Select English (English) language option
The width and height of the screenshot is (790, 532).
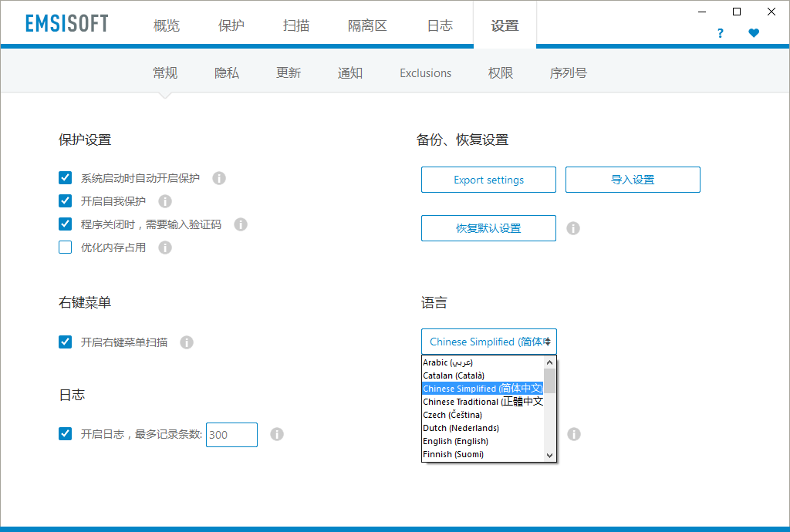pos(483,441)
